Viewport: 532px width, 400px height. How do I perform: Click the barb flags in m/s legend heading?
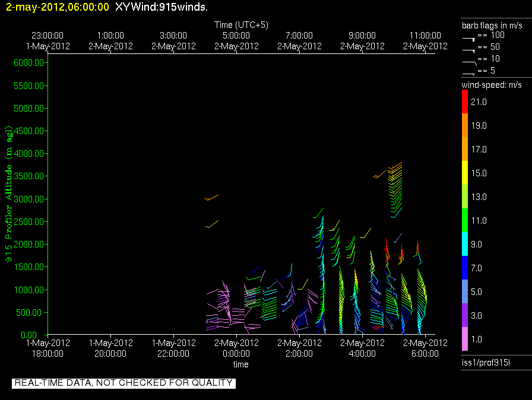coord(492,25)
